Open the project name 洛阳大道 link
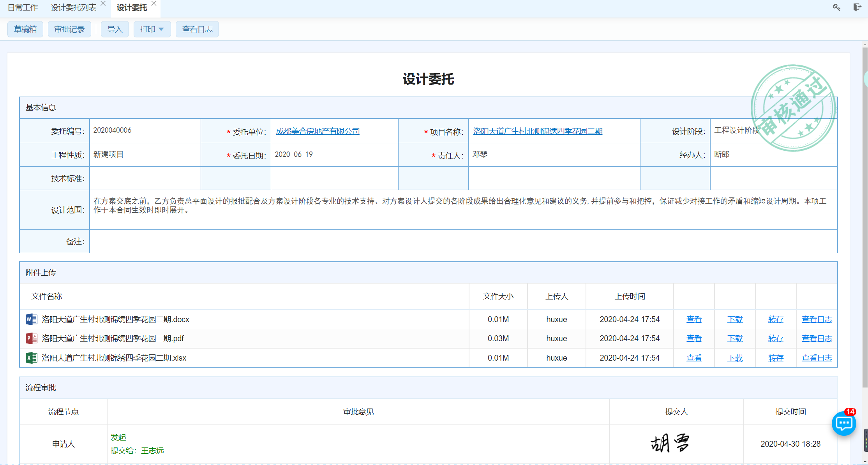868x465 pixels. coord(538,131)
